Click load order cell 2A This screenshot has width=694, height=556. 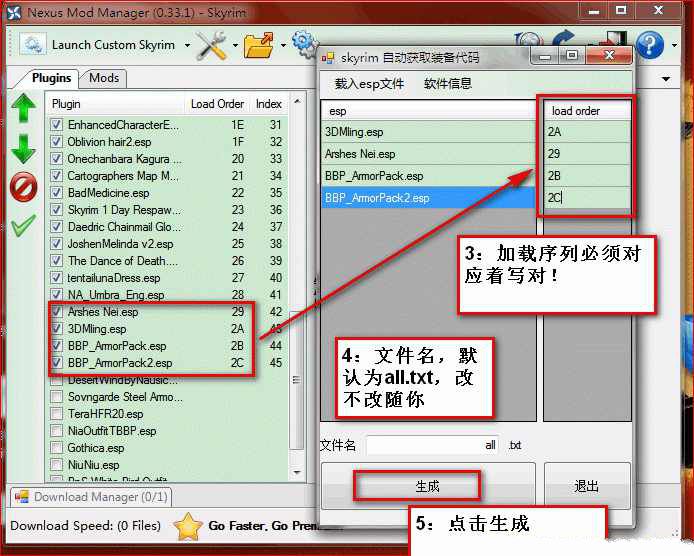click(587, 132)
